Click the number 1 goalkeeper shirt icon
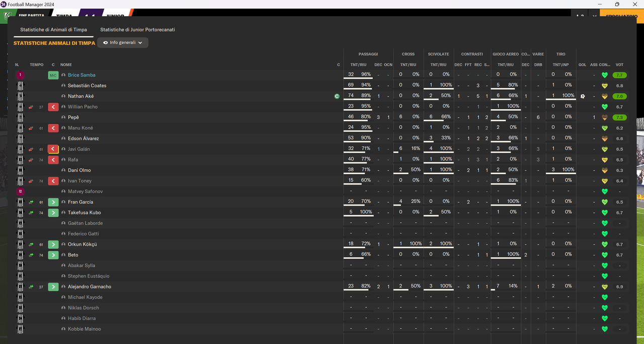The width and height of the screenshot is (644, 344). 20,75
